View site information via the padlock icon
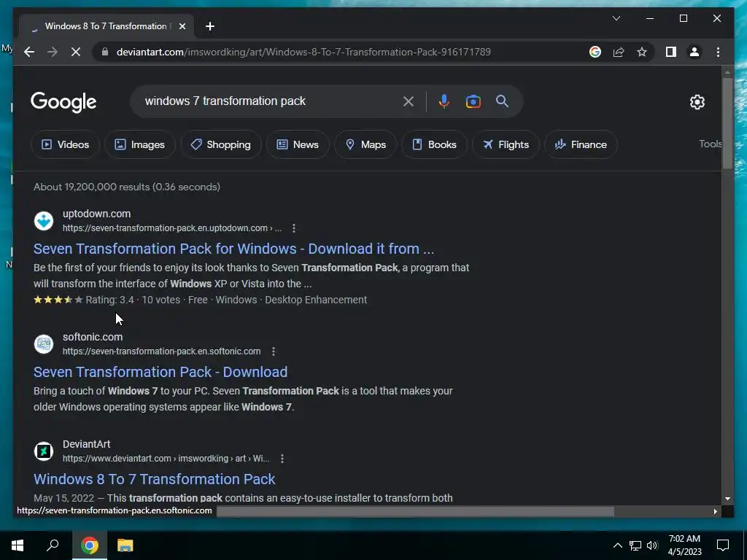The height and width of the screenshot is (560, 747). coord(105,52)
